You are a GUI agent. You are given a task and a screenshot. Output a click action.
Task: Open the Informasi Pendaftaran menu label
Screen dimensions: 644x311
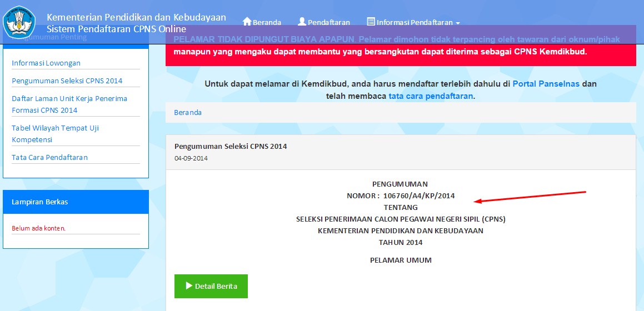[x=415, y=23]
